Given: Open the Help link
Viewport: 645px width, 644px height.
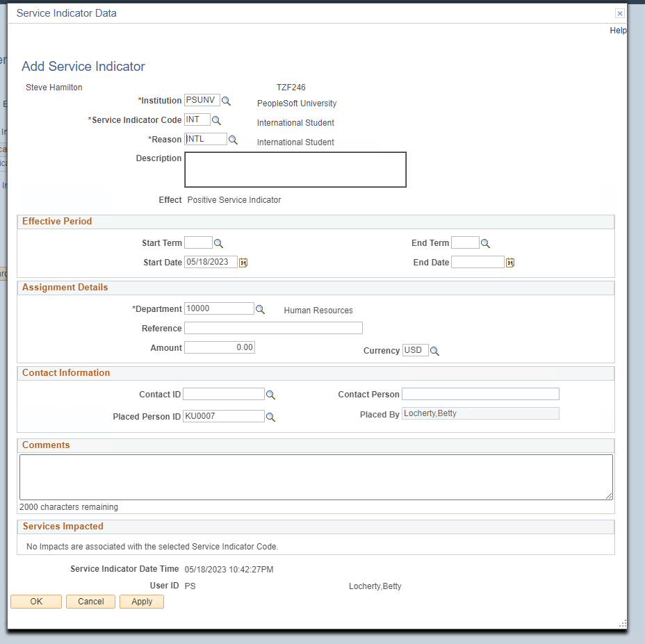Looking at the screenshot, I should (x=618, y=31).
